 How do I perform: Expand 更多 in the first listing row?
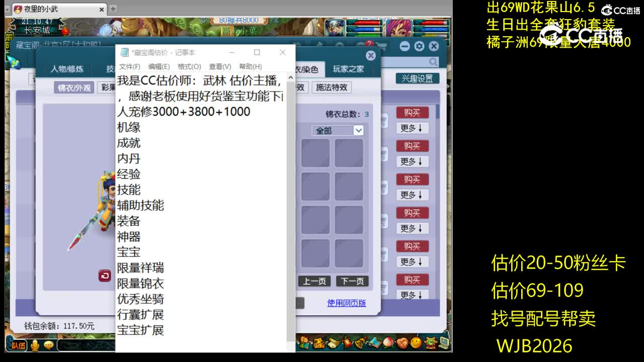[412, 128]
